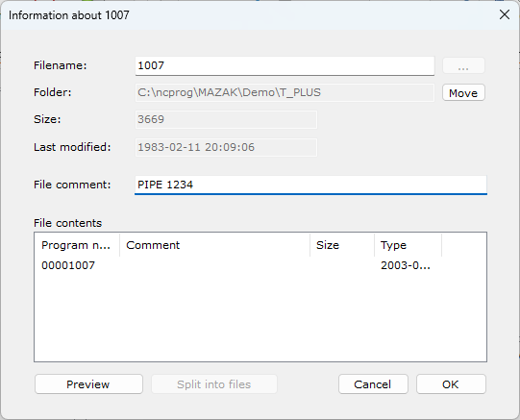Click the dialog title Information about 1007
520x420 pixels.
click(x=69, y=15)
